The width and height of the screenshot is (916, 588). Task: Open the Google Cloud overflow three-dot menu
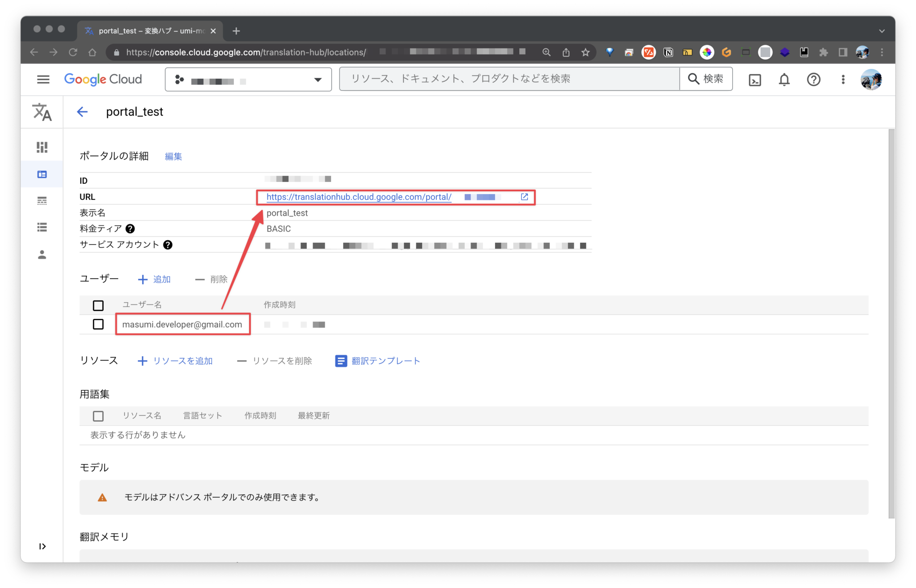pos(843,79)
